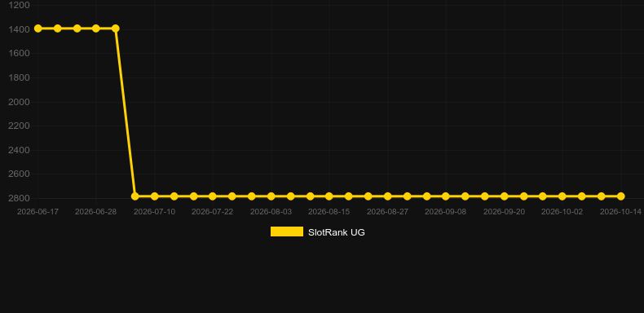Click the 2026-08-15 x-axis label
The height and width of the screenshot is (313, 644).
(x=329, y=212)
